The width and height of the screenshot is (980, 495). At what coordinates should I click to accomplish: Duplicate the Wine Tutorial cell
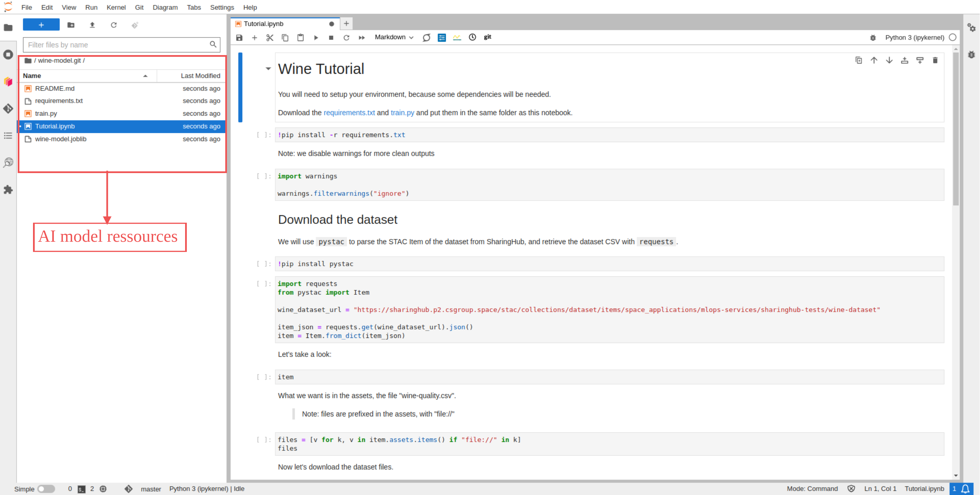coord(859,60)
